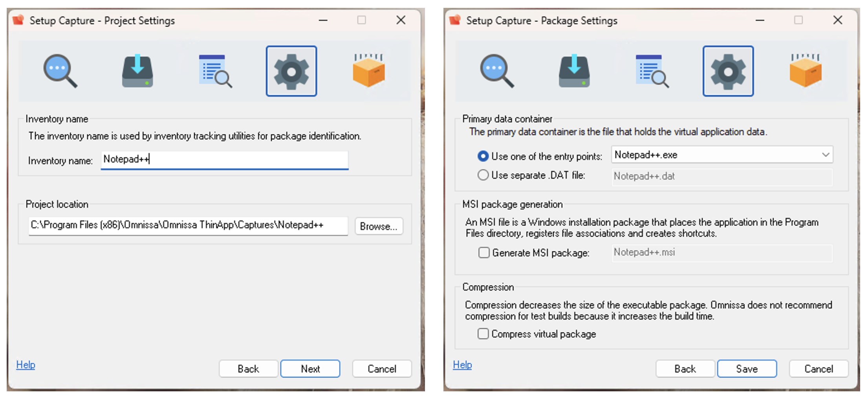Click the magnifier prescan icon in Project Settings
Screen dimensions: 868x398
tap(60, 71)
